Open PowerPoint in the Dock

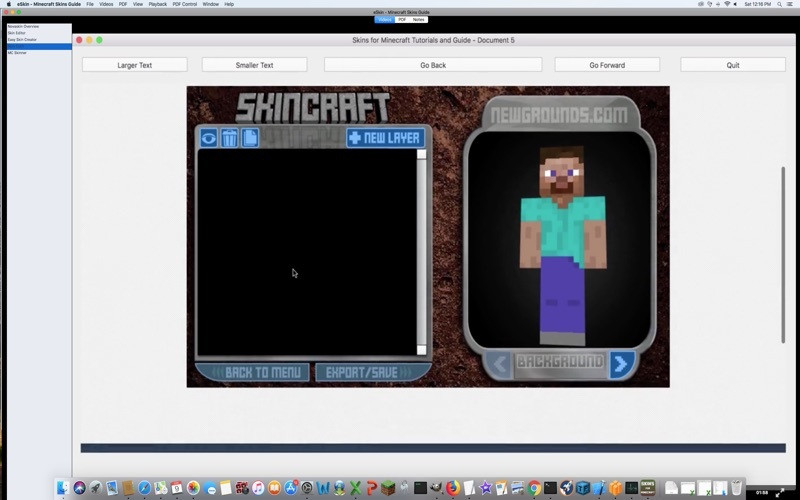pyautogui.click(x=372, y=488)
